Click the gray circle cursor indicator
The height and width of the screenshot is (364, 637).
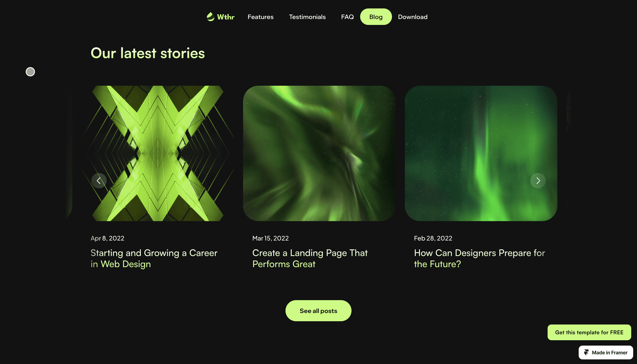click(30, 72)
